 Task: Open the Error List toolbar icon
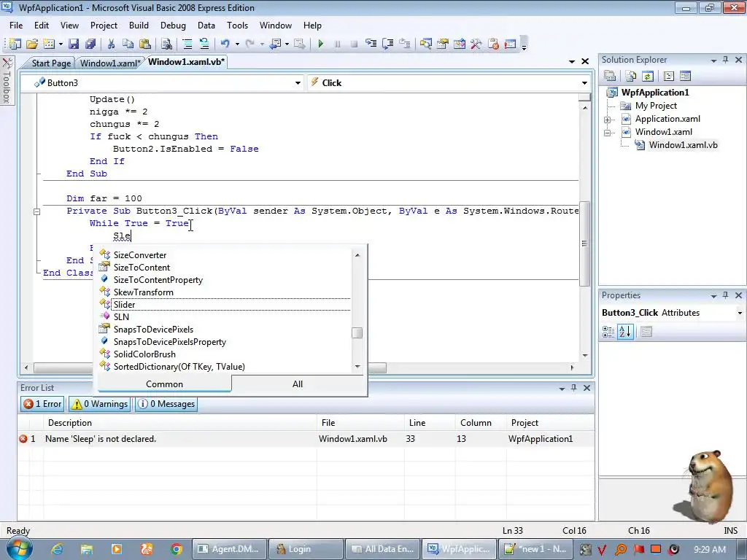point(493,44)
